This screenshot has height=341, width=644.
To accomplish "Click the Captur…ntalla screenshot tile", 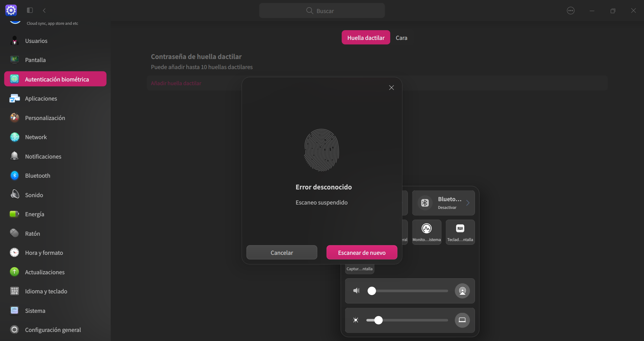I will (x=360, y=269).
